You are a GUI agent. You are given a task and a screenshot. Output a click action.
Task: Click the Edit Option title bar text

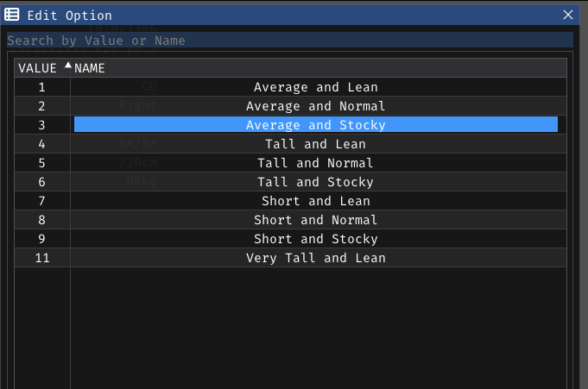click(69, 16)
